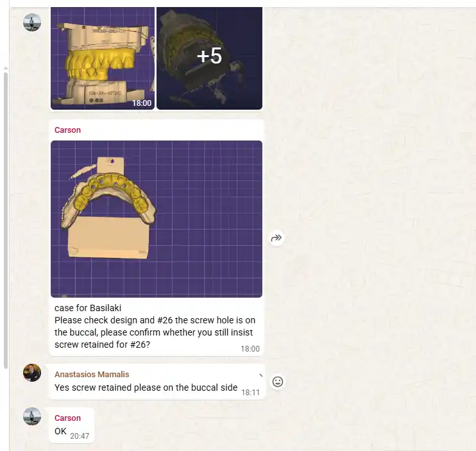Click the Anastasios Mamalis sender name

tap(92, 375)
